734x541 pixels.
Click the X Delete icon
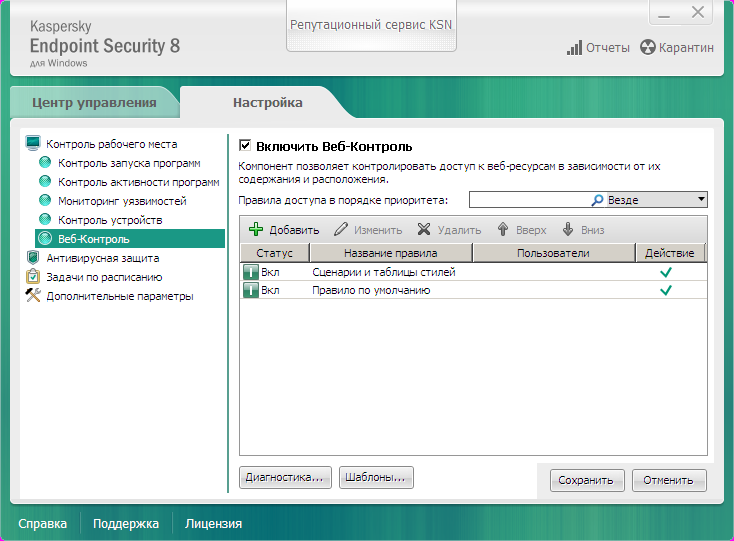[424, 229]
